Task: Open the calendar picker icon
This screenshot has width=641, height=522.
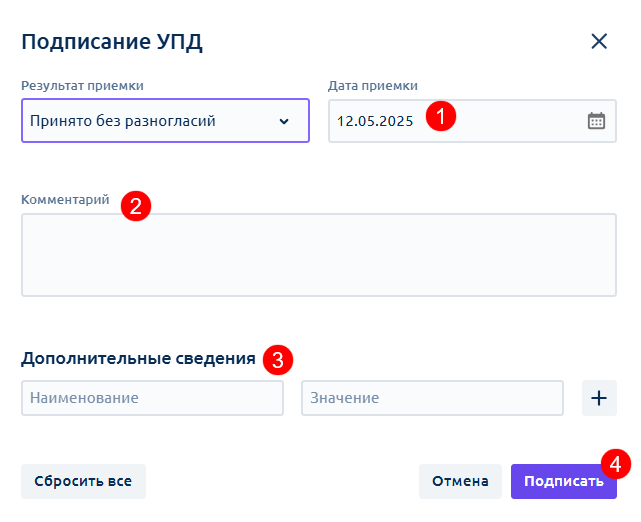Action: tap(596, 121)
